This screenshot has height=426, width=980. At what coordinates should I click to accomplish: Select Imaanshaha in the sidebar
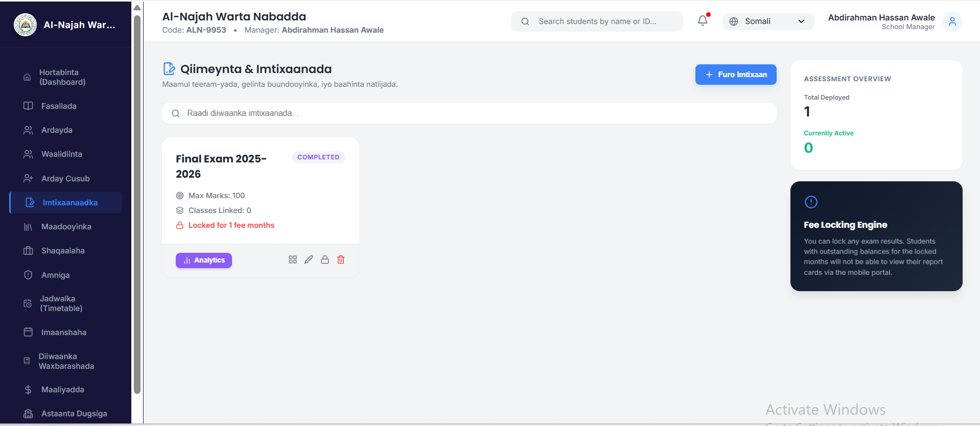tap(66, 333)
